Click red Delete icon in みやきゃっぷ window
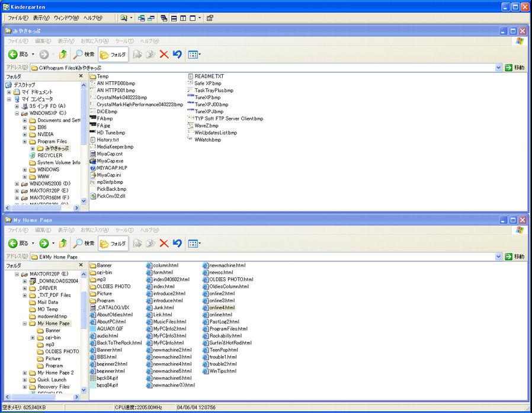 [164, 55]
